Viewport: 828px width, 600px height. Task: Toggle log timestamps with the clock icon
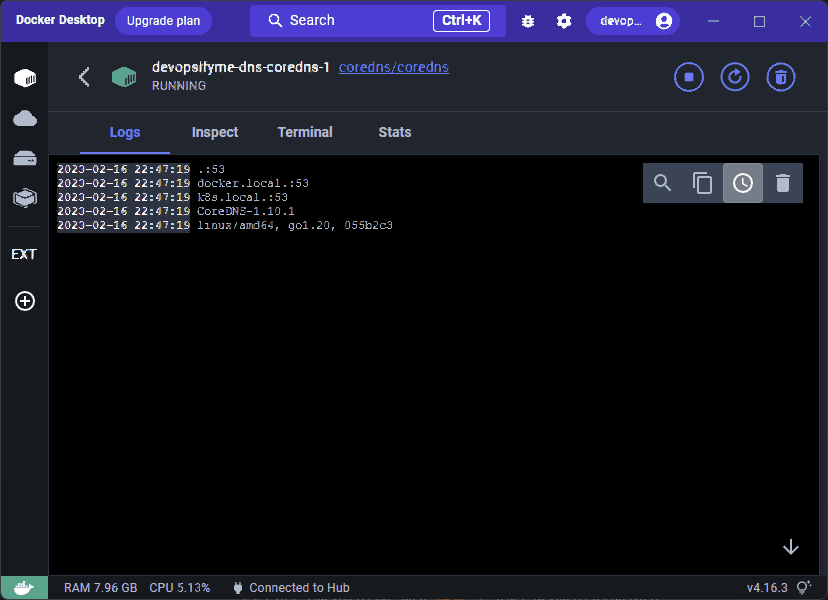click(742, 183)
